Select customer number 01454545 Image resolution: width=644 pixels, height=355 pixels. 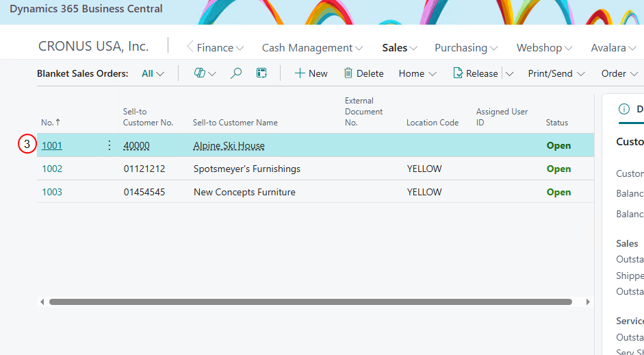click(x=144, y=192)
